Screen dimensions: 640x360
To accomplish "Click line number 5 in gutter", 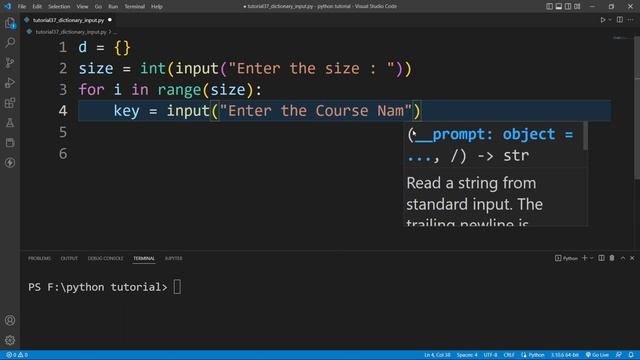I will [63, 132].
